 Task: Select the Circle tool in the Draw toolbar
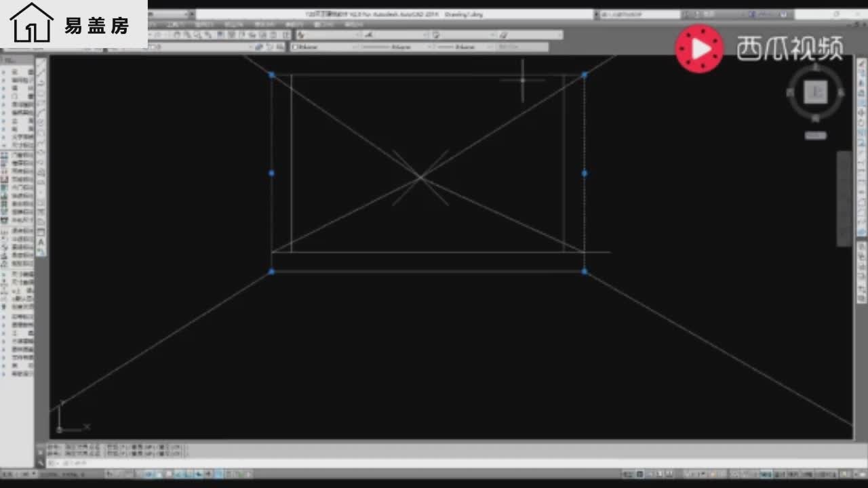(41, 123)
